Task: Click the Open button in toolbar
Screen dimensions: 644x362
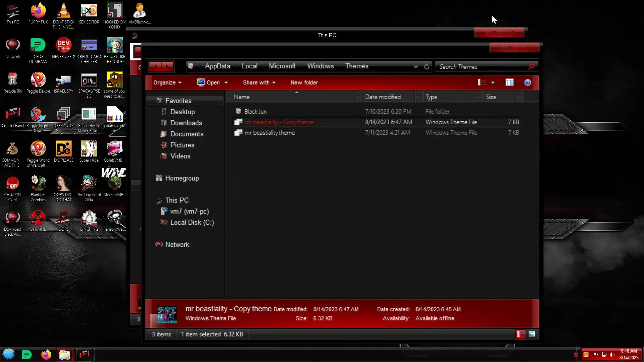Action: point(209,82)
